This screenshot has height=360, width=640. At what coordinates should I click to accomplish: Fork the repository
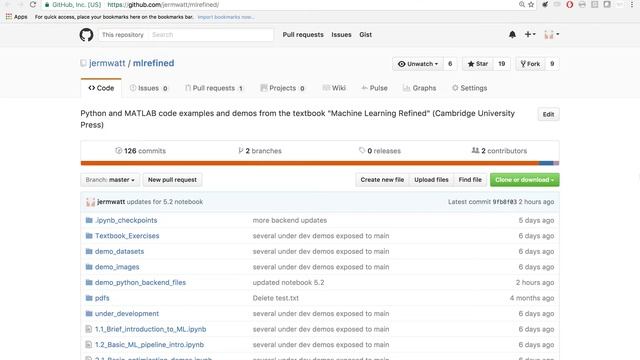(x=530, y=64)
